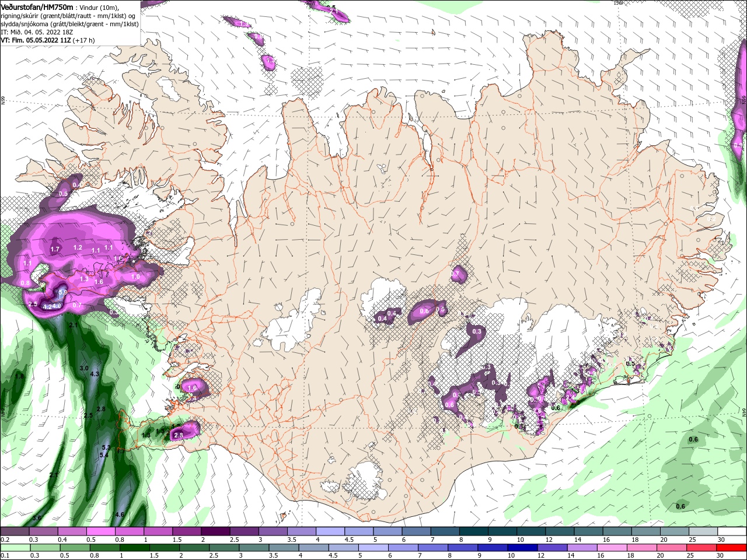747x560 pixels.
Task: Click the '(+17 h)' forecast offset text
Action: [84, 40]
